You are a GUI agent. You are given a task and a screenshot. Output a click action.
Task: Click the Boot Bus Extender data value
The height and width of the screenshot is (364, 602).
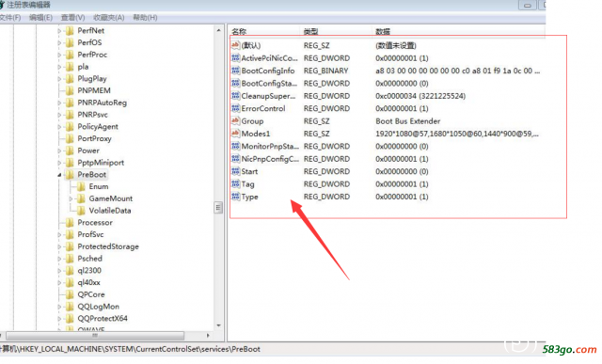tap(407, 121)
